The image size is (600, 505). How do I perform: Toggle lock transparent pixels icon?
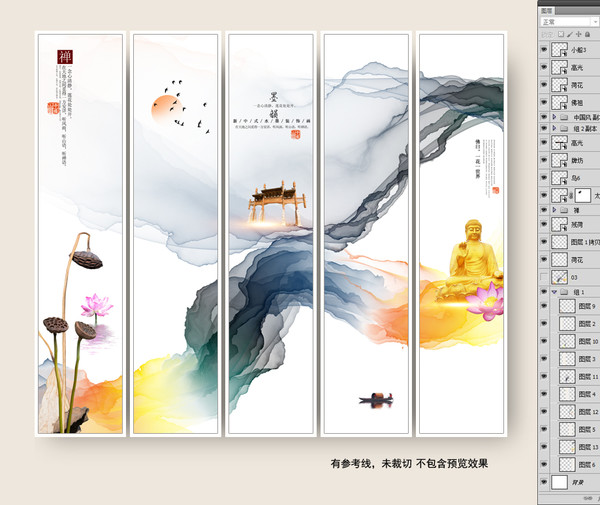coord(561,34)
